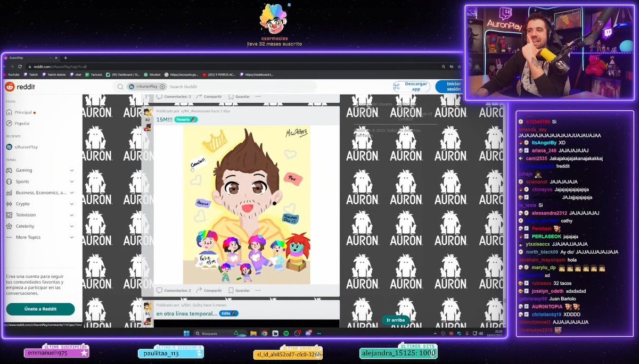Click the Únete a Reddit button
The image size is (639, 364).
tap(40, 309)
